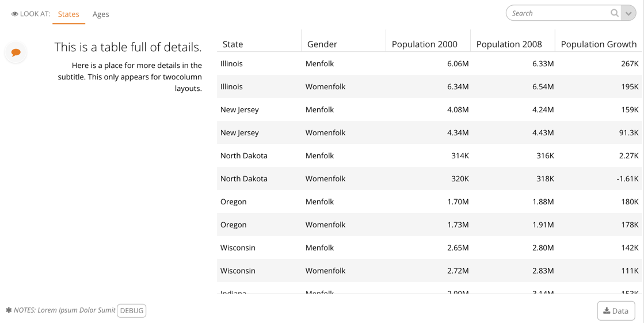Select the Illinois Menfolk row

[429, 63]
